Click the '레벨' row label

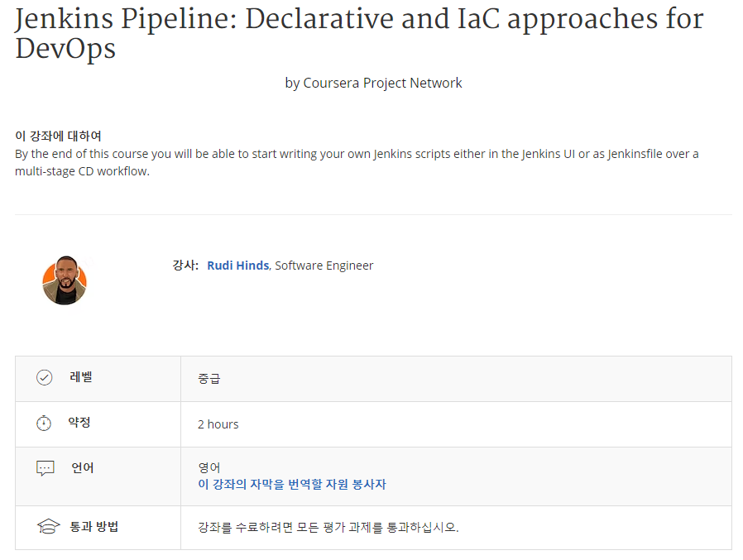coord(81,377)
